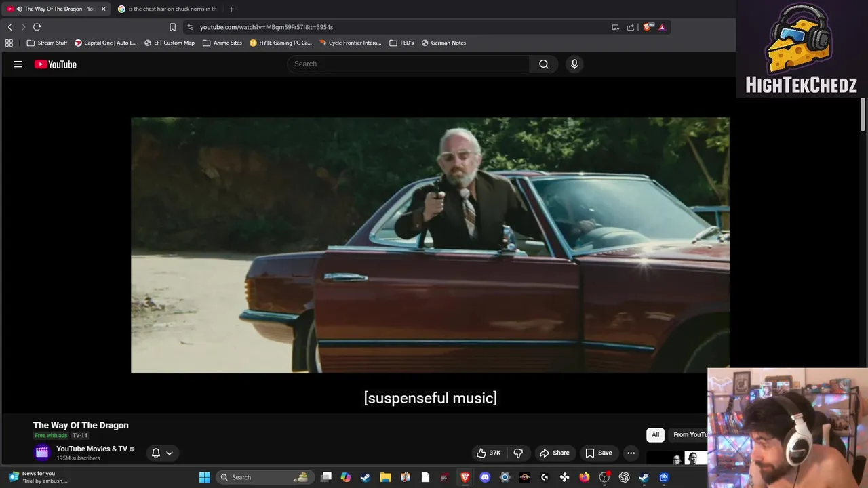Image resolution: width=868 pixels, height=488 pixels.
Task: Go forward in browser history
Action: pos(22,27)
